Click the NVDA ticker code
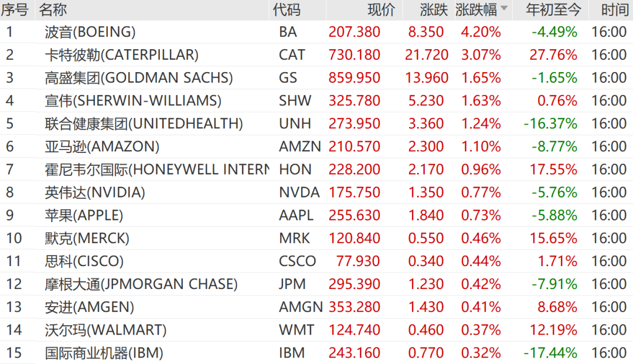Screen dimensions: 633x364 [x=299, y=192]
